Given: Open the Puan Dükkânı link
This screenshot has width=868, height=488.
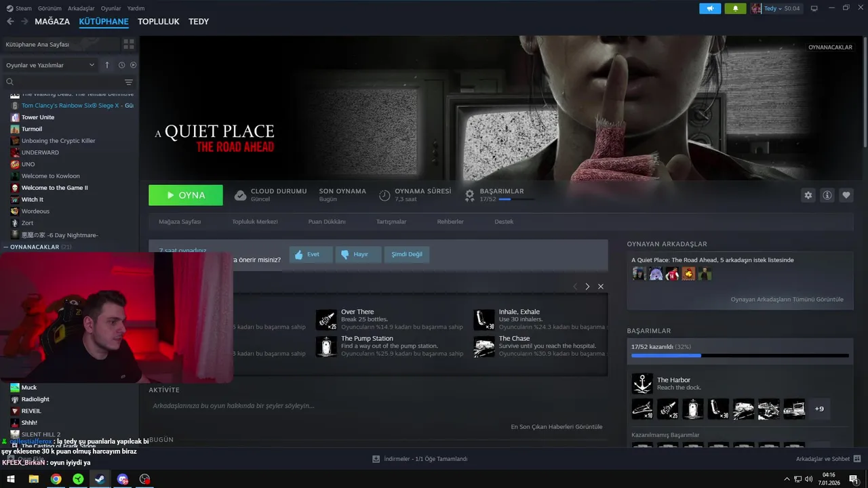Looking at the screenshot, I should tap(327, 222).
